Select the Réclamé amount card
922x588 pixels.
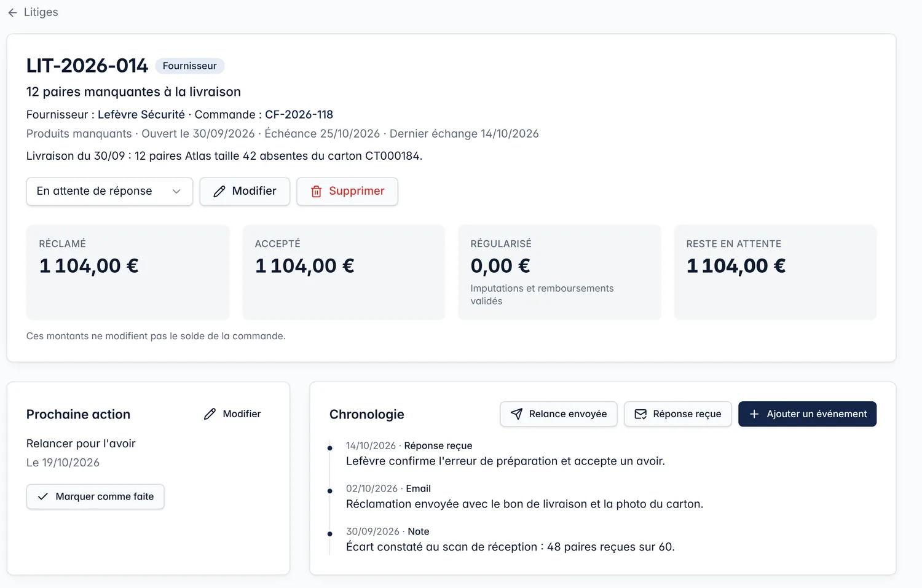[128, 272]
